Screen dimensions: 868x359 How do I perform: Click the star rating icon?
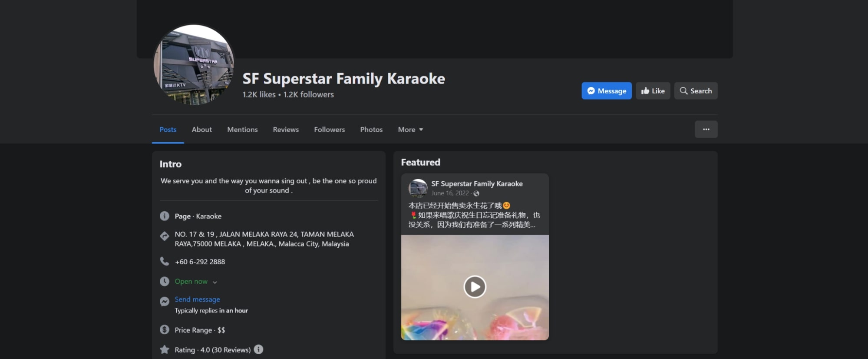point(165,349)
